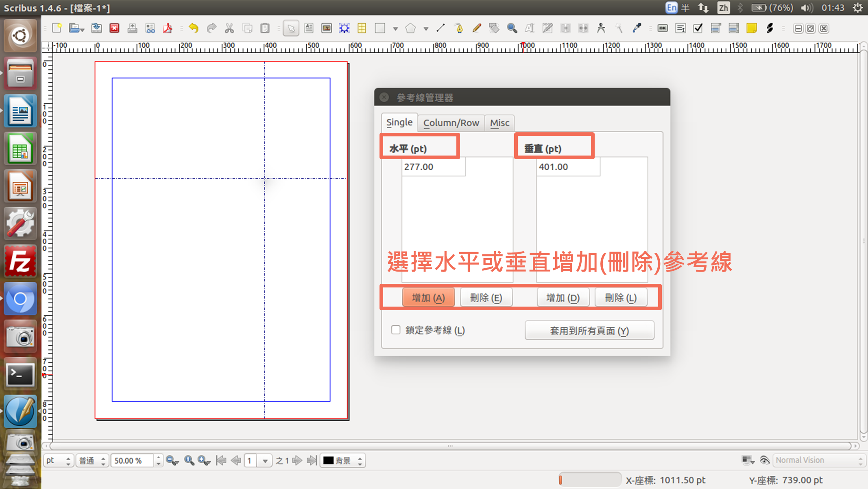Zoom out with the minus magnifier icon

coord(172,460)
